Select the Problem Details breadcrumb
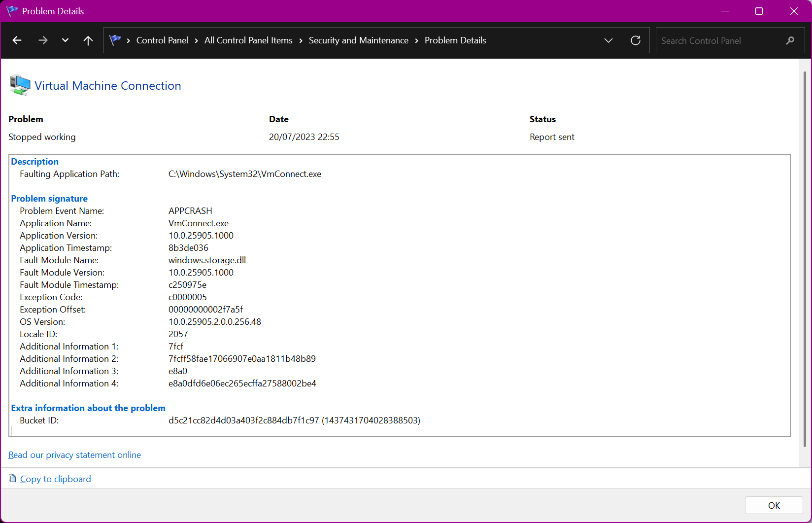The height and width of the screenshot is (523, 812). [455, 40]
